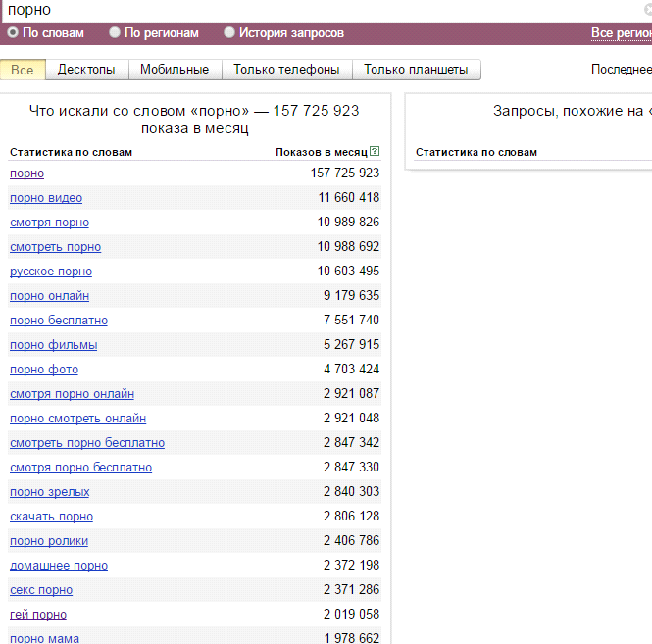This screenshot has width=652, height=644.
Task: Select the История запросов radio button
Action: [x=229, y=32]
